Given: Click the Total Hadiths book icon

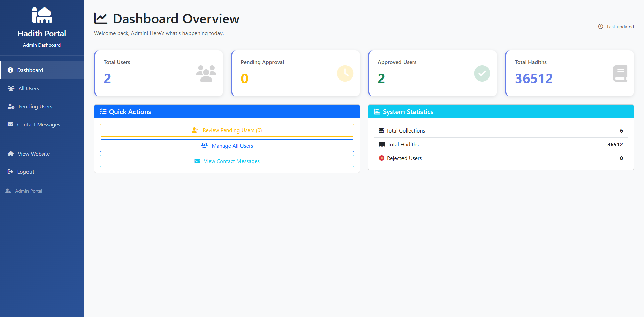Looking at the screenshot, I should pos(620,73).
